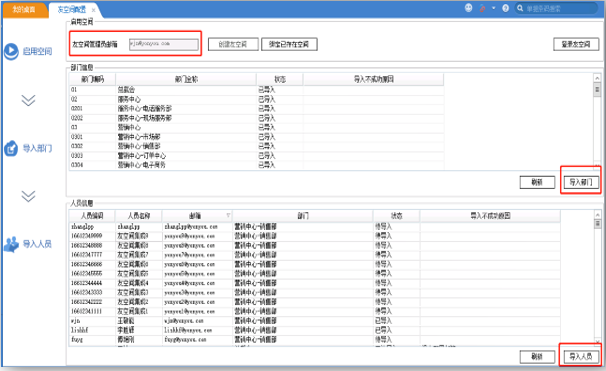The image size is (606, 371).
Task: Select personnel row with code fuyg
Action: coord(315,340)
